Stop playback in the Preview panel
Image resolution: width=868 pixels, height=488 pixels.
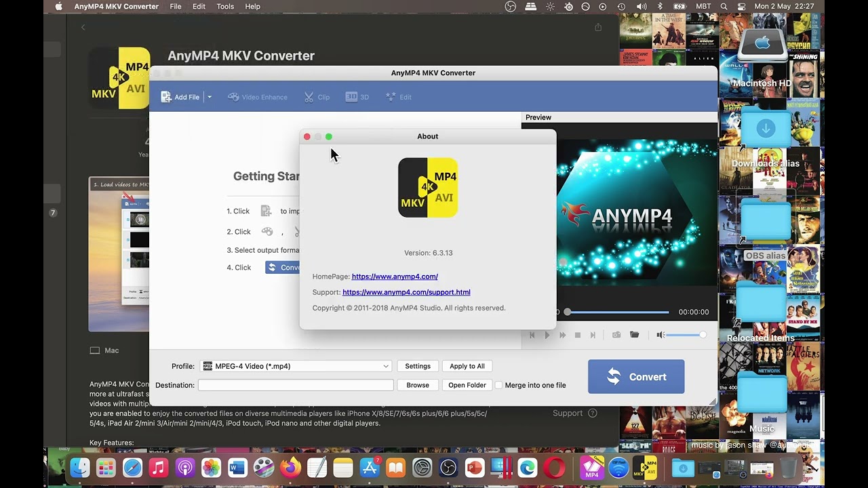(578, 335)
